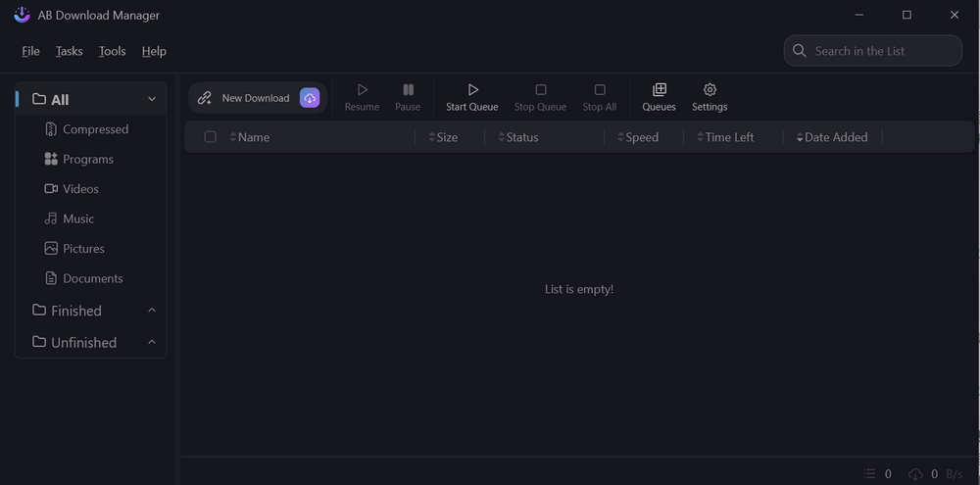This screenshot has height=485, width=980.
Task: Open the Help menu
Action: (154, 51)
